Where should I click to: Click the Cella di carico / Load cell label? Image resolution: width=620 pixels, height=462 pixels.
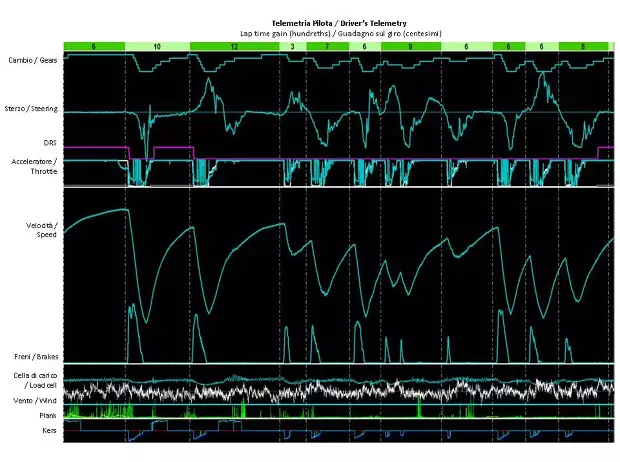tap(35, 380)
